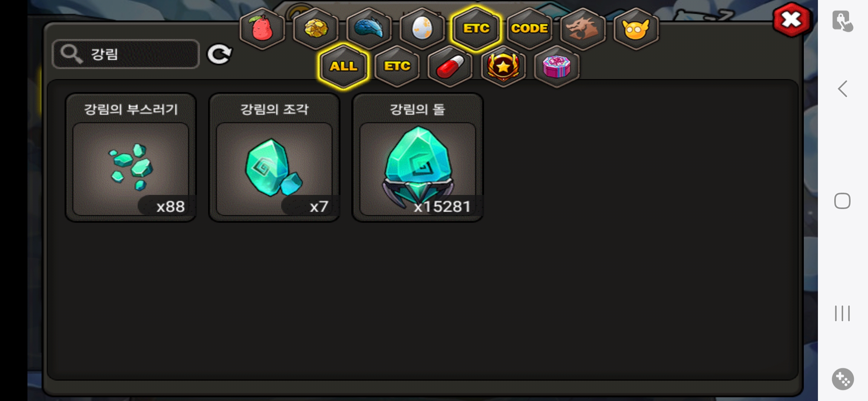Filter by the red capsule pill
This screenshot has height=401, width=868.
[450, 66]
